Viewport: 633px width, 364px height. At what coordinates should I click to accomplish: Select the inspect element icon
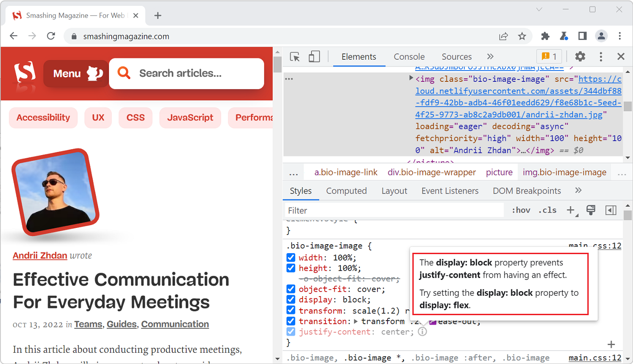[294, 57]
